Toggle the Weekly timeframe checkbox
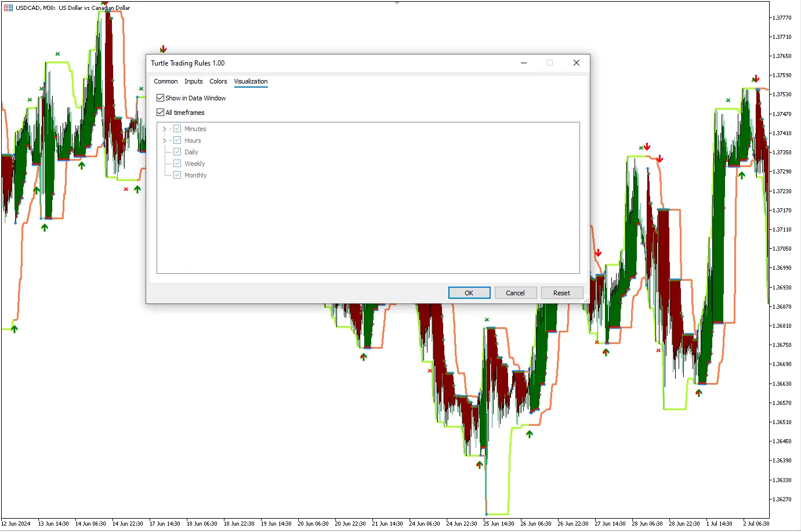This screenshot has width=801, height=532. click(x=177, y=164)
